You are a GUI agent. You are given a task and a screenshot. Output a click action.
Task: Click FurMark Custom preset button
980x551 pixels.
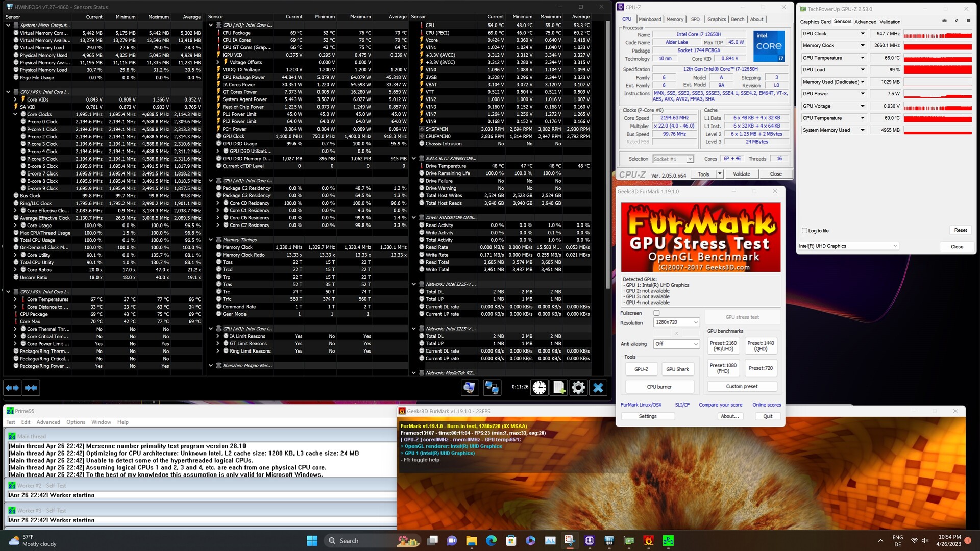tap(742, 386)
